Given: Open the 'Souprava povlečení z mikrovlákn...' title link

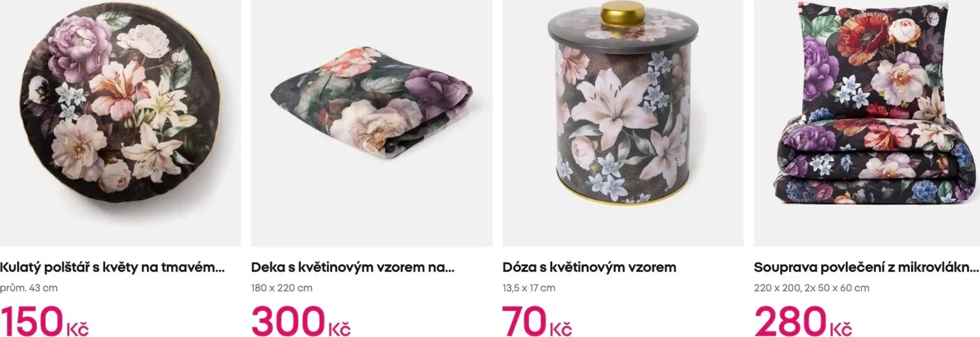Looking at the screenshot, I should pyautogui.click(x=866, y=267).
